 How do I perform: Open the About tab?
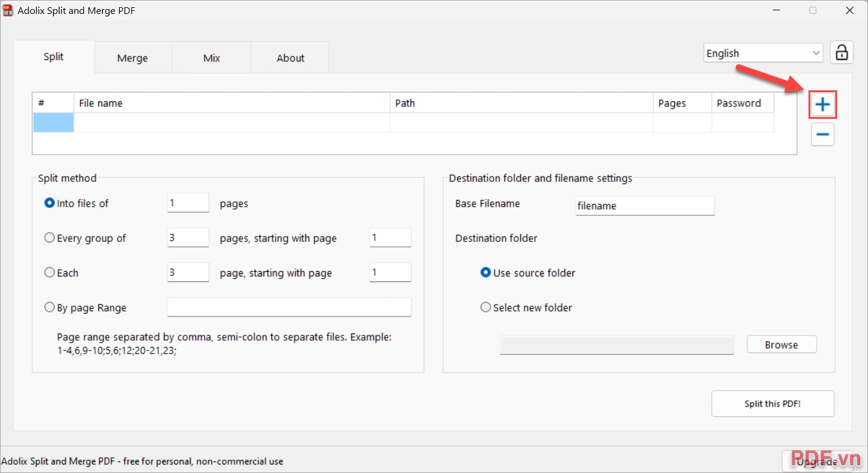(x=290, y=58)
